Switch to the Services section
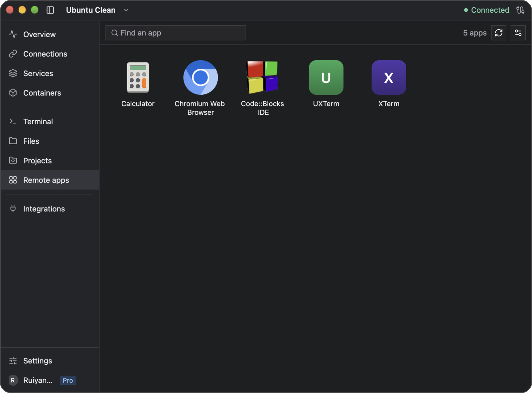 pyautogui.click(x=50, y=73)
